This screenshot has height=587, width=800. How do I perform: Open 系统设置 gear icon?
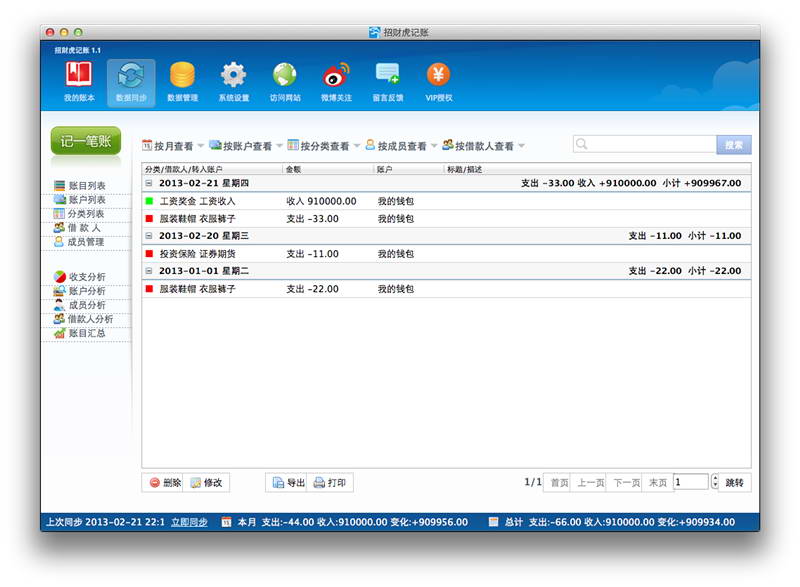[234, 82]
